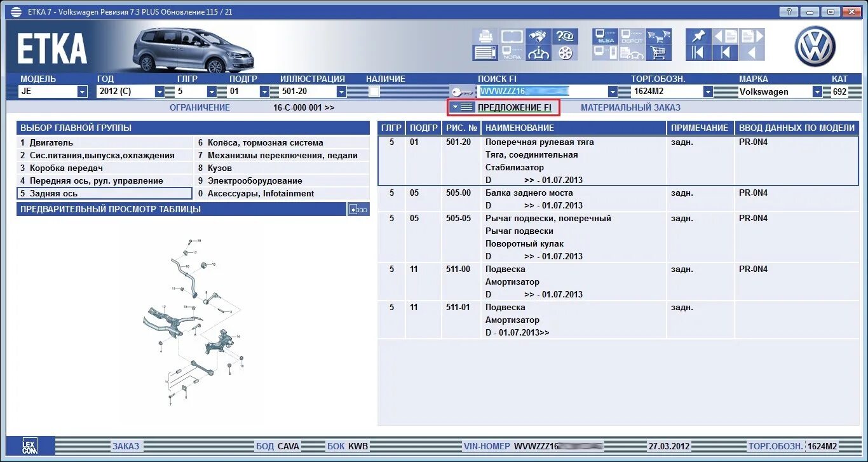Open МАТЕРИАЛЬНЫЙ ЗАКАЗ
868x462 pixels.
630,108
